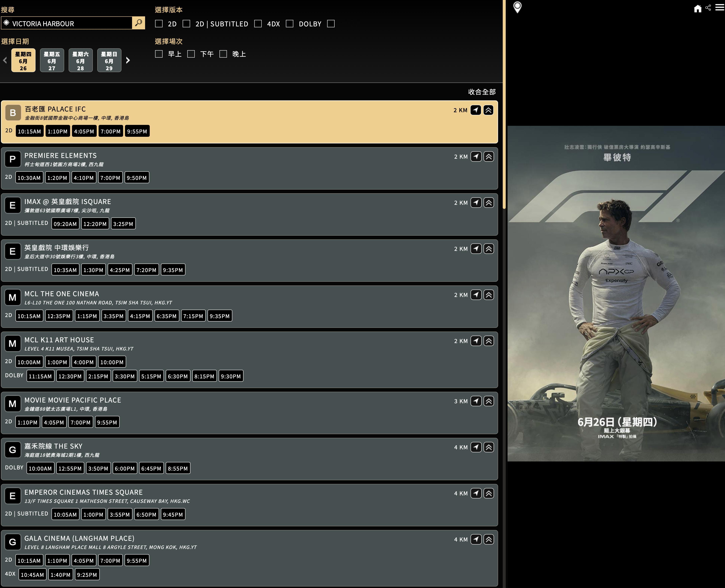Go to home via house icon
This screenshot has width=725, height=588.
697,9
